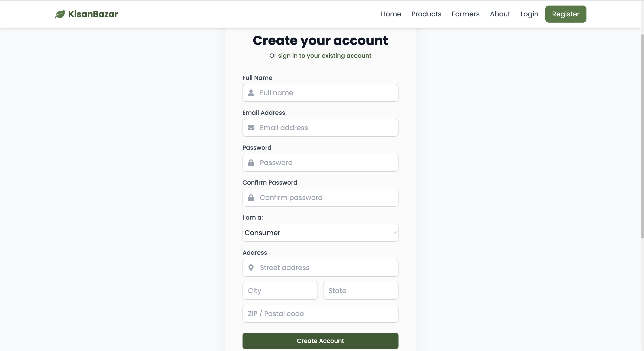Focus the City input field
The width and height of the screenshot is (644, 351).
tap(280, 291)
